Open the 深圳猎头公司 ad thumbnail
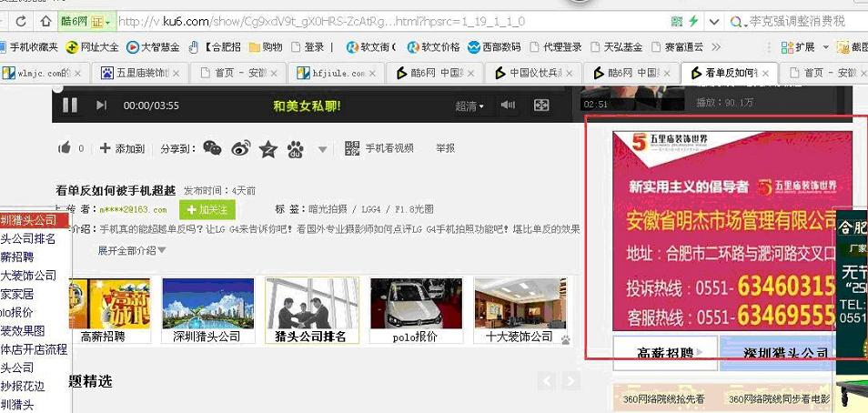 pyautogui.click(x=207, y=310)
